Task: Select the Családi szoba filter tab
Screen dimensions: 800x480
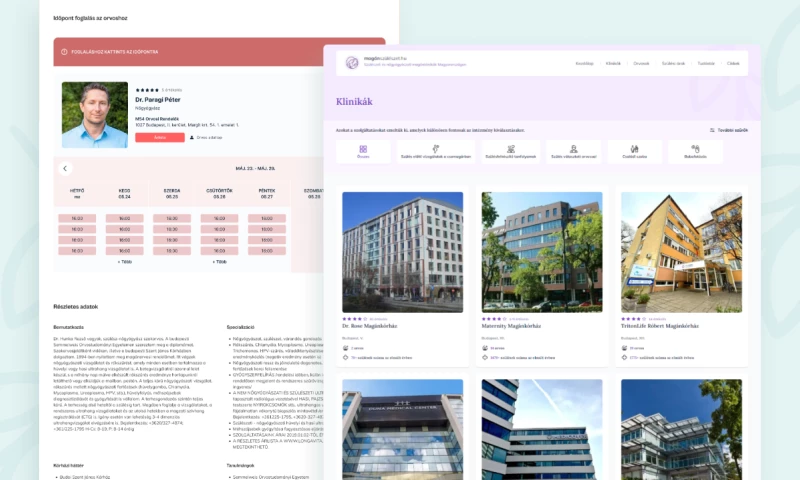Action: (x=634, y=151)
